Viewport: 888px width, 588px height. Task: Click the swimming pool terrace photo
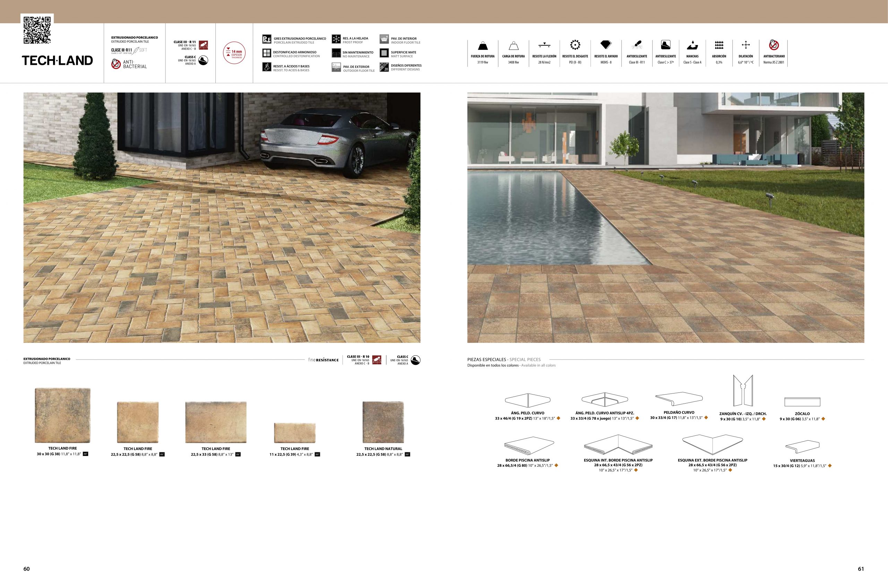coord(666,217)
